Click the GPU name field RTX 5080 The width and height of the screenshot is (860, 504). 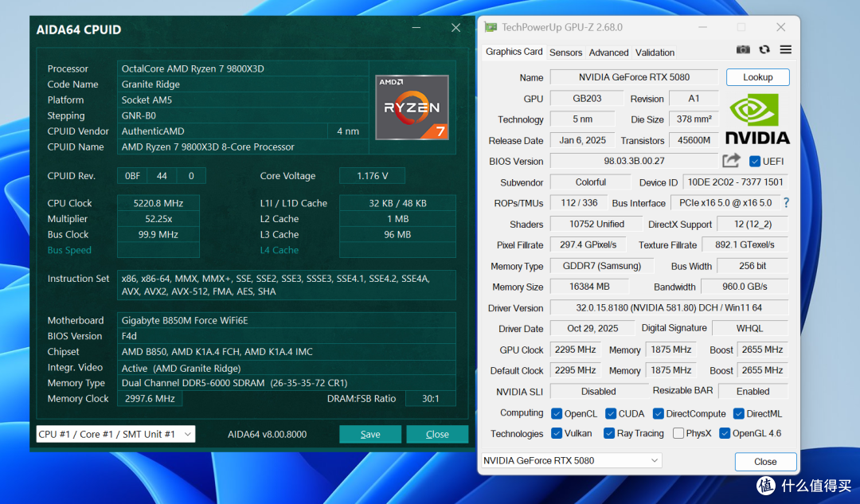point(634,77)
